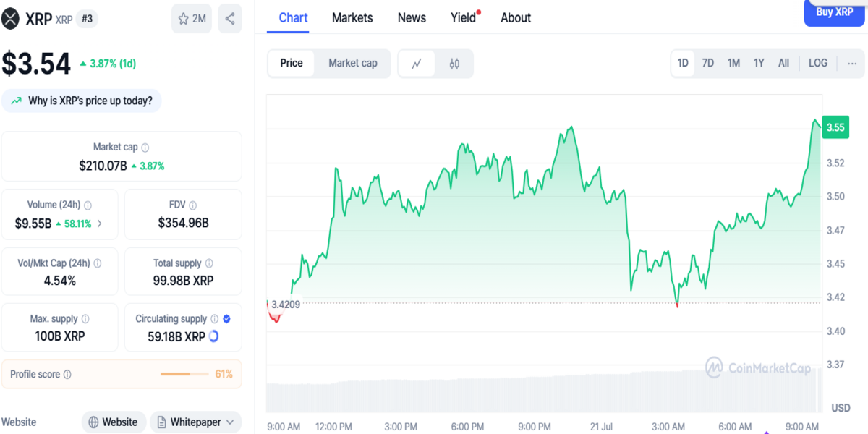Add XRP to watchlist via star button
868x434 pixels.
tap(192, 19)
